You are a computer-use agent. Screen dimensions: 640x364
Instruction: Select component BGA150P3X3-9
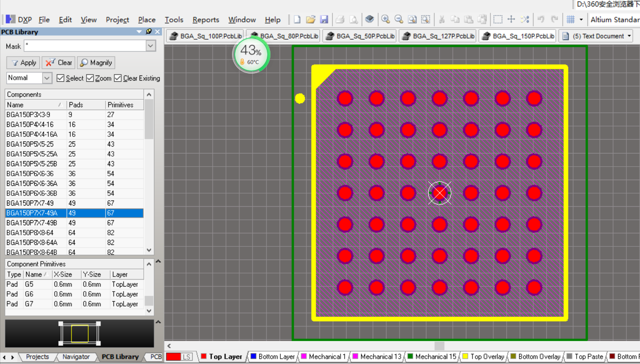click(74, 115)
